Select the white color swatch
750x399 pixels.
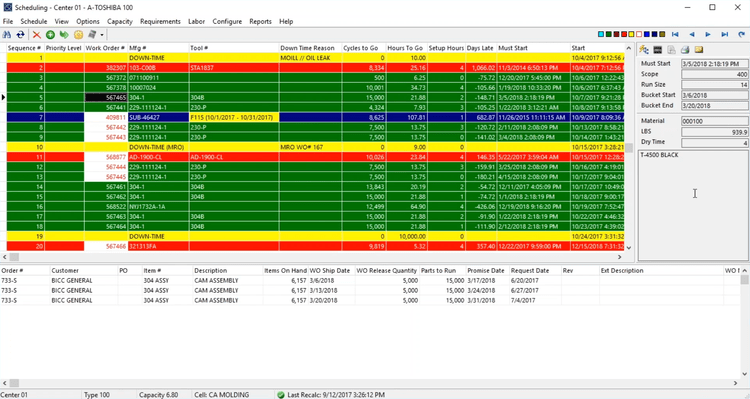click(639, 34)
